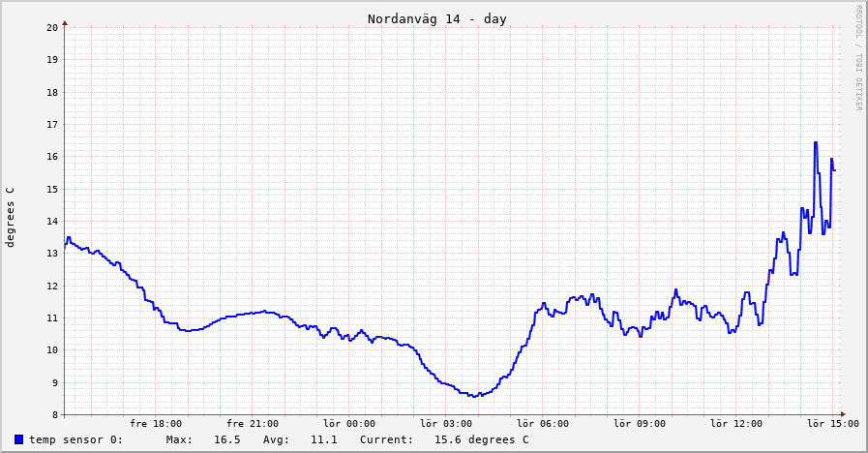The image size is (868, 453).
Task: Click the temperature peak near 16.5 degrees
Action: (816, 143)
